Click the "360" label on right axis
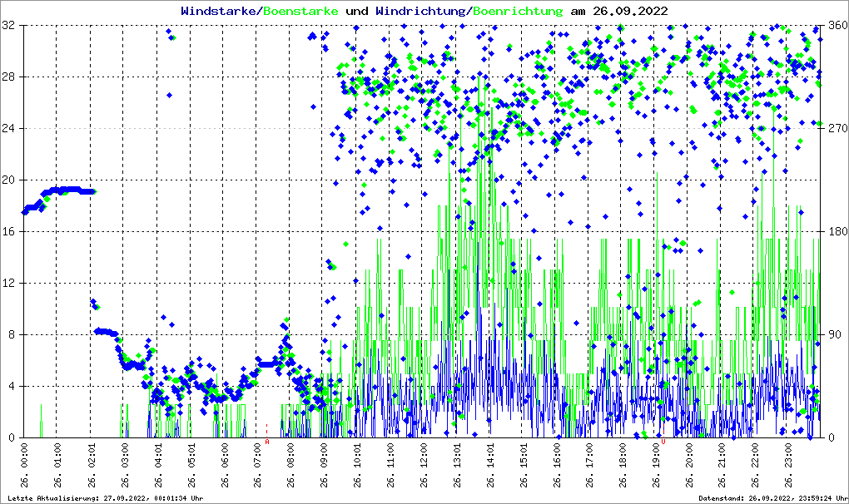This screenshot has width=849, height=504. point(837,26)
